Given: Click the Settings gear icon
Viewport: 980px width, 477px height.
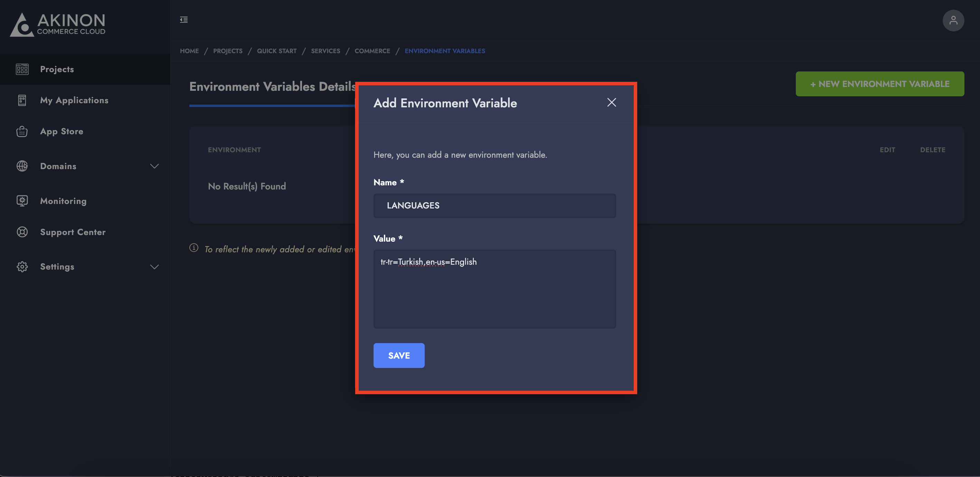Looking at the screenshot, I should click(x=22, y=267).
